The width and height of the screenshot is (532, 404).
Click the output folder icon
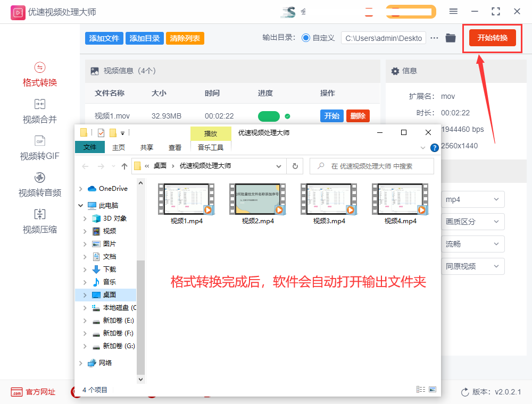[451, 38]
